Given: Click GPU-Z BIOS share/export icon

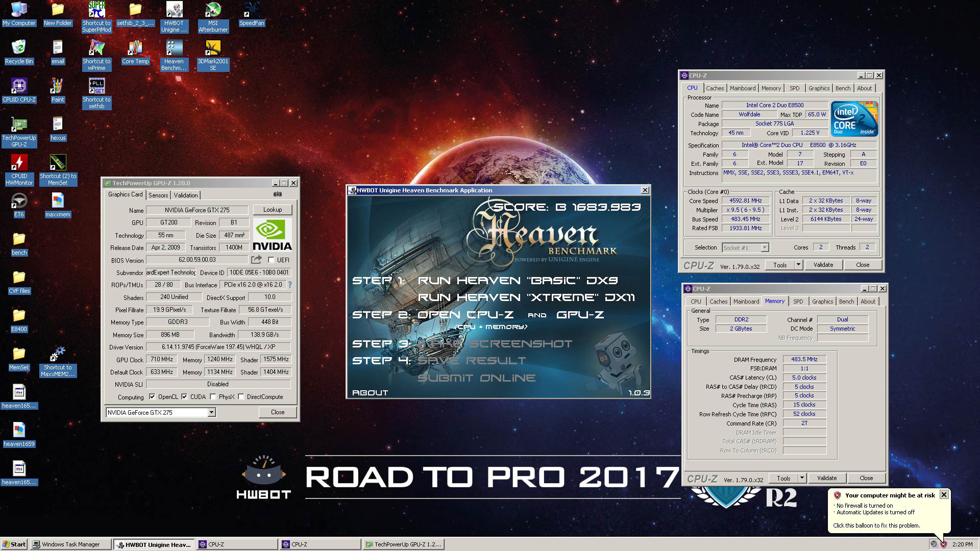Looking at the screenshot, I should point(256,260).
